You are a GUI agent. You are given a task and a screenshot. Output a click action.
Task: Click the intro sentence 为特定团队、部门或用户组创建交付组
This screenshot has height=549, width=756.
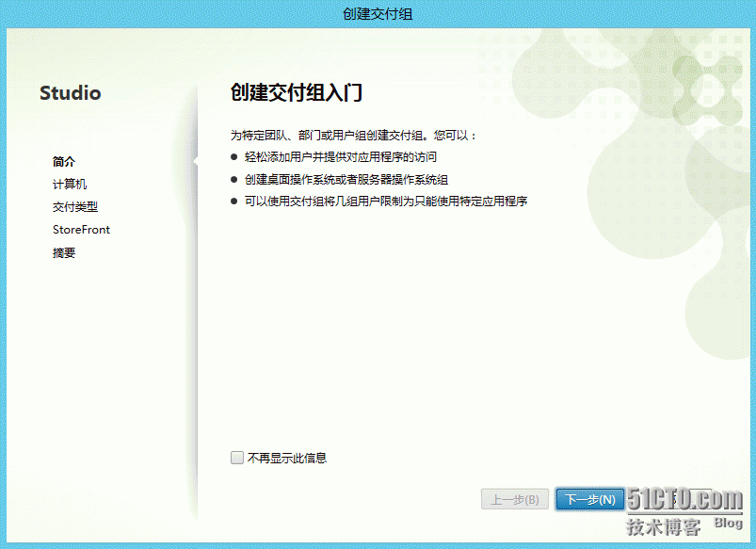[x=329, y=136]
